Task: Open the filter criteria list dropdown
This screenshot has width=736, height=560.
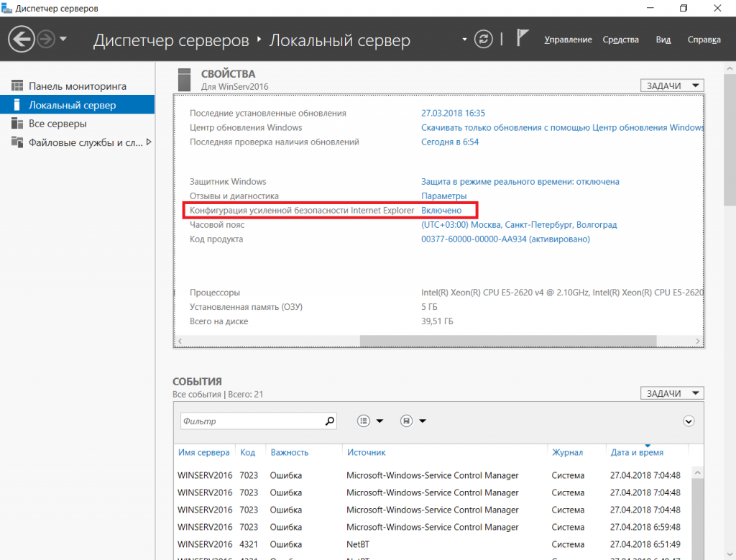Action: point(370,421)
